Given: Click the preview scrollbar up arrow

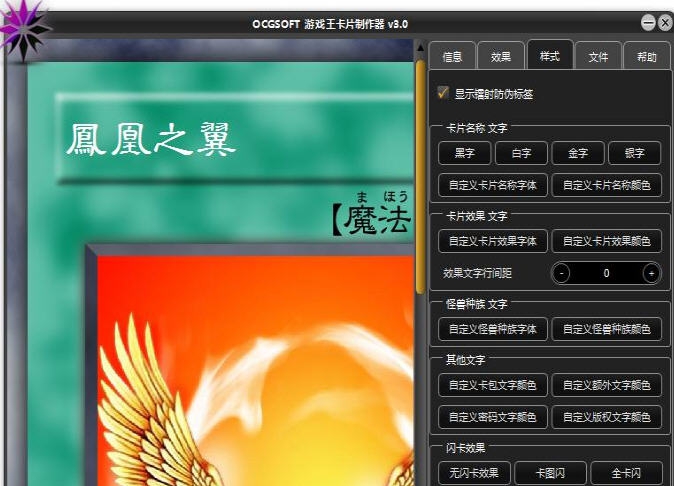Looking at the screenshot, I should (420, 48).
